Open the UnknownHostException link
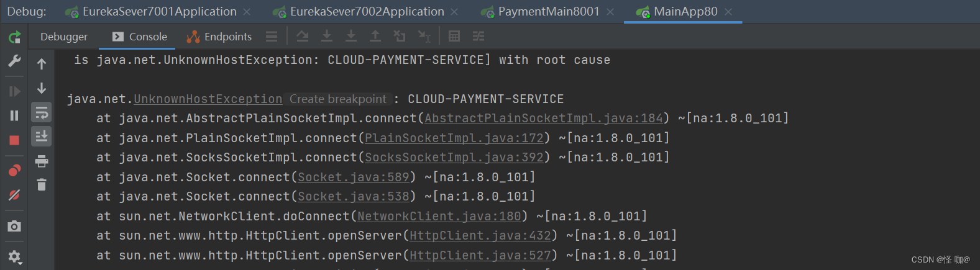This screenshot has width=980, height=270. coord(208,99)
